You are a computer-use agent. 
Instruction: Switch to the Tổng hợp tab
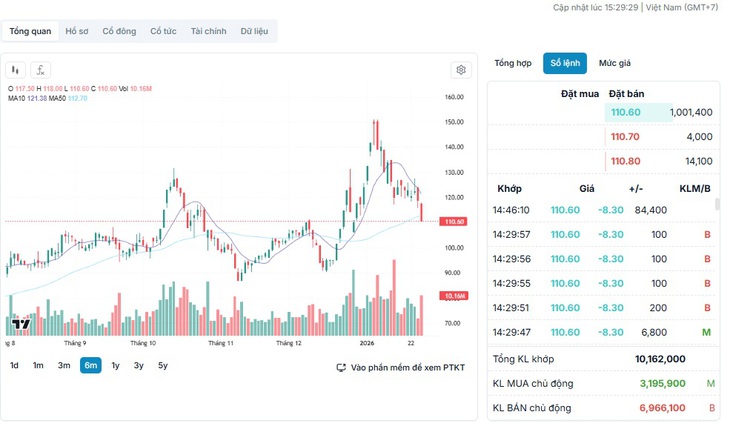click(x=513, y=63)
